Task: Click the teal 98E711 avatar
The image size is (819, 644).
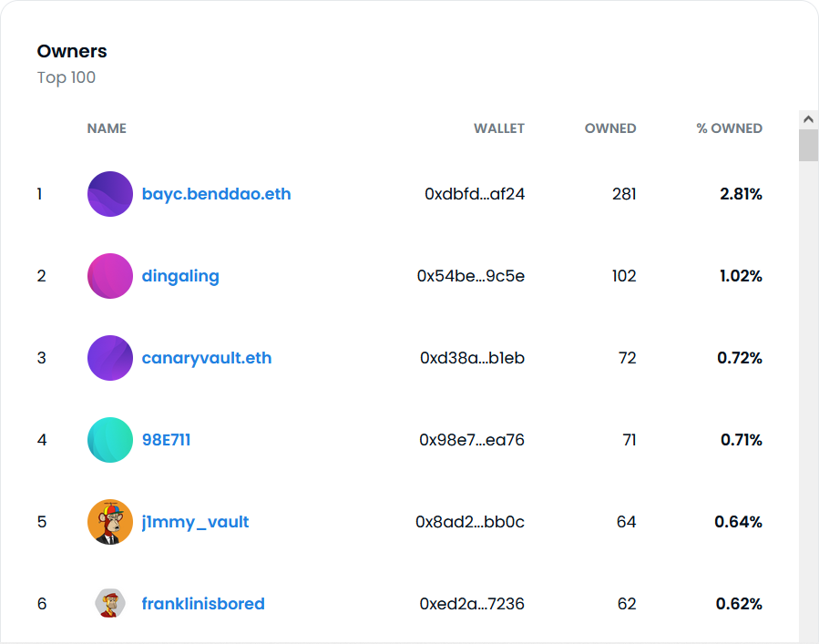Action: (110, 440)
